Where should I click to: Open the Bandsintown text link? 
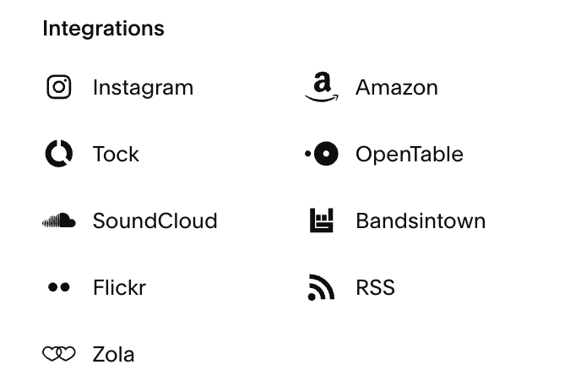[x=421, y=220]
